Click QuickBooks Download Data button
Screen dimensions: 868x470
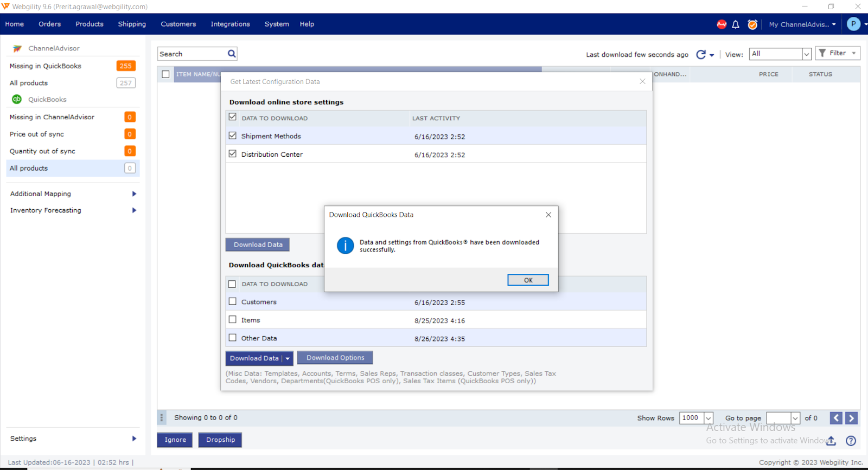(254, 358)
